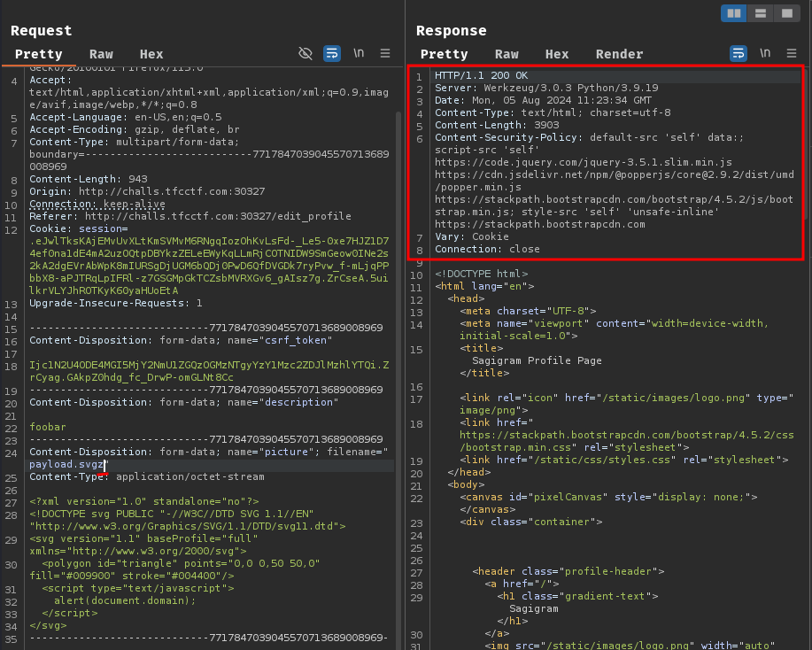
Task: Switch to Request Hex tab
Action: click(151, 54)
